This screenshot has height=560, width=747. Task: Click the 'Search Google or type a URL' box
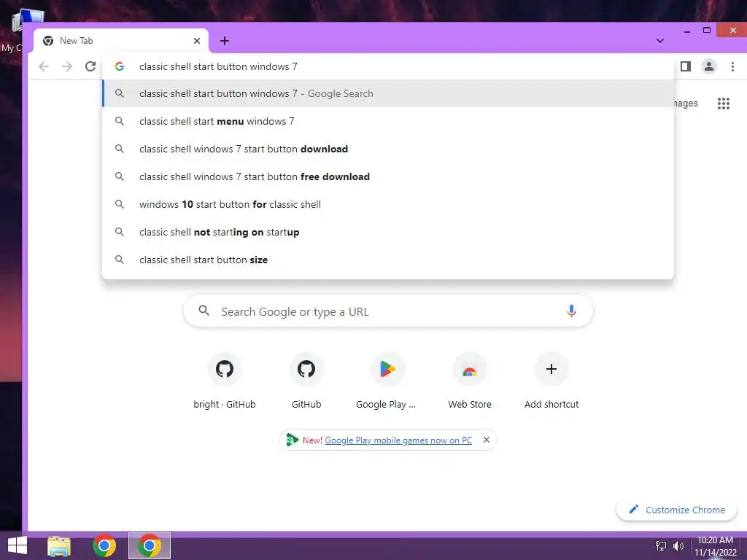pos(388,311)
